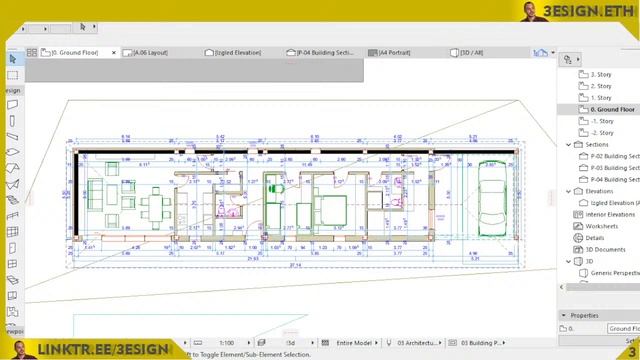Click the pen set icon
This screenshot has width=640, height=360.
(x=389, y=343)
